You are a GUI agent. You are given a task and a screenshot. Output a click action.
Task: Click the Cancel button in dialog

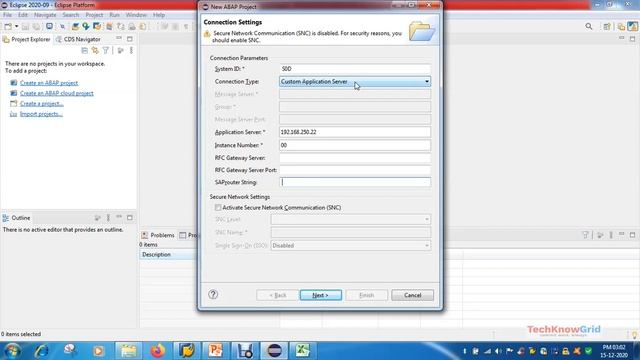point(412,295)
